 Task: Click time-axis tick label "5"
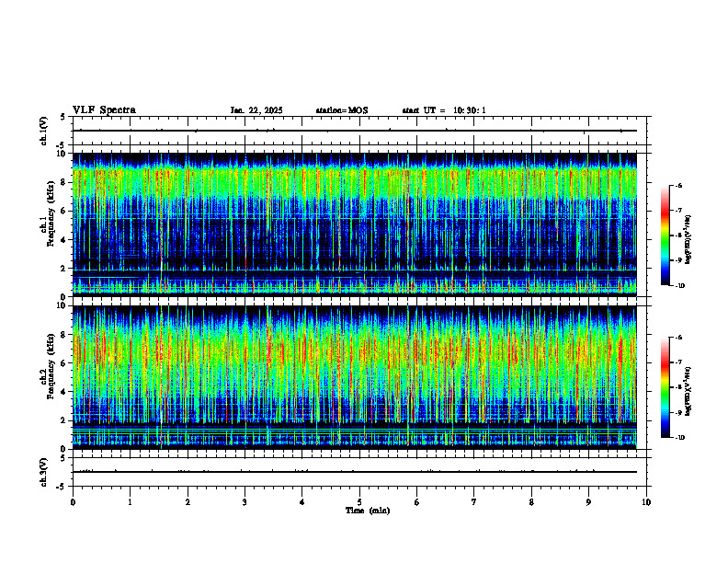[x=359, y=502]
